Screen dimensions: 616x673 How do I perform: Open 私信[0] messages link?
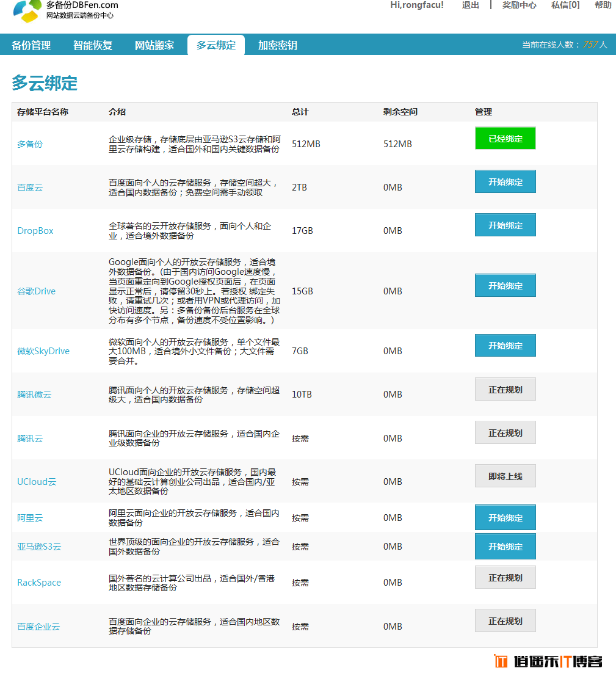point(565,5)
